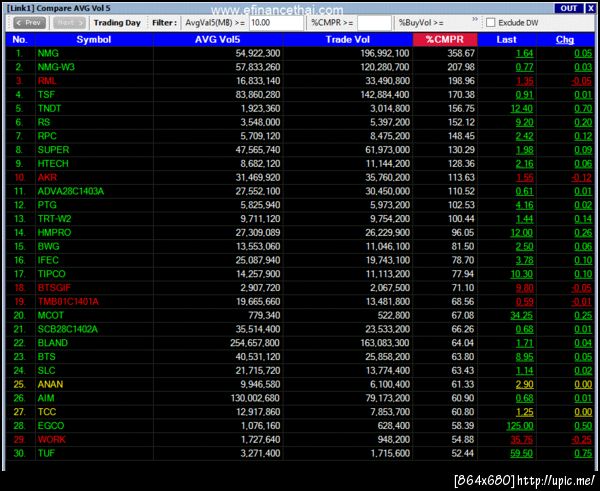Select symbol RML
600x491 pixels.
47,81
